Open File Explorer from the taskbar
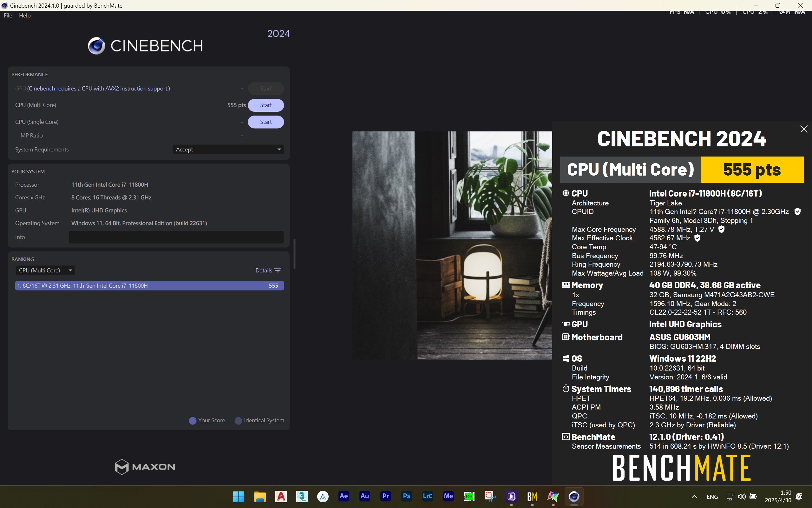The image size is (812, 508). coord(260,496)
